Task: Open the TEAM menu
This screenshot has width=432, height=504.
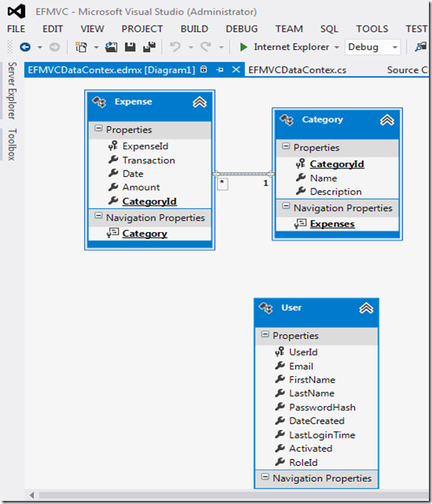Action: [289, 29]
